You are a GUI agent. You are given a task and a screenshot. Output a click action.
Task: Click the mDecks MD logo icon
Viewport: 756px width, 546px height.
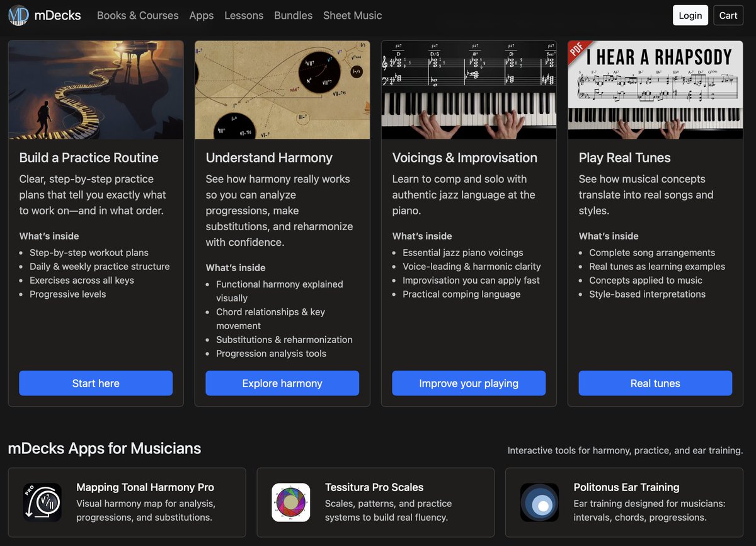[19, 15]
